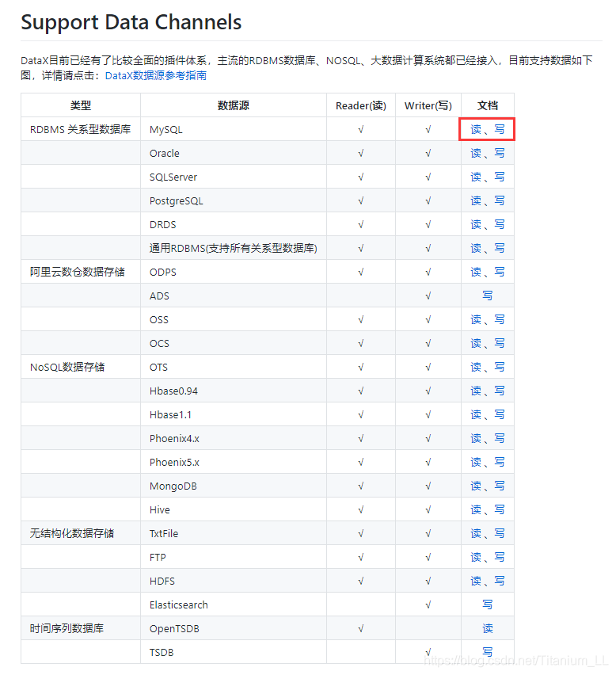This screenshot has height=675, width=616.
Task: Open the OCS 读 documentation link
Action: point(476,343)
